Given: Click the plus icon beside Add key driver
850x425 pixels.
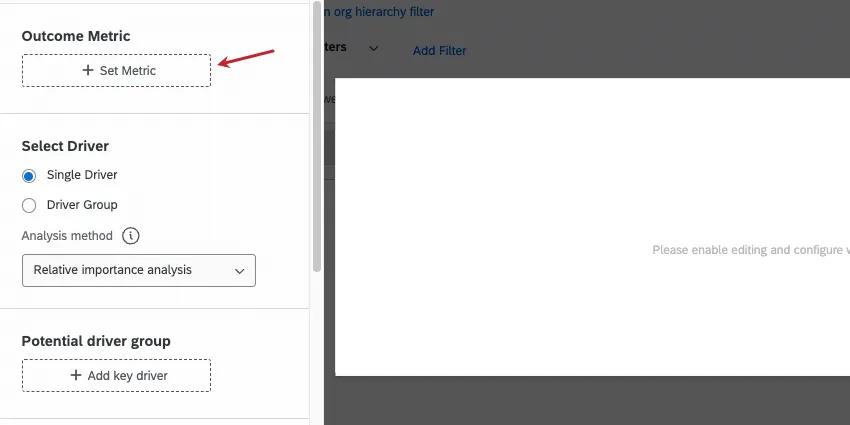Looking at the screenshot, I should 76,375.
